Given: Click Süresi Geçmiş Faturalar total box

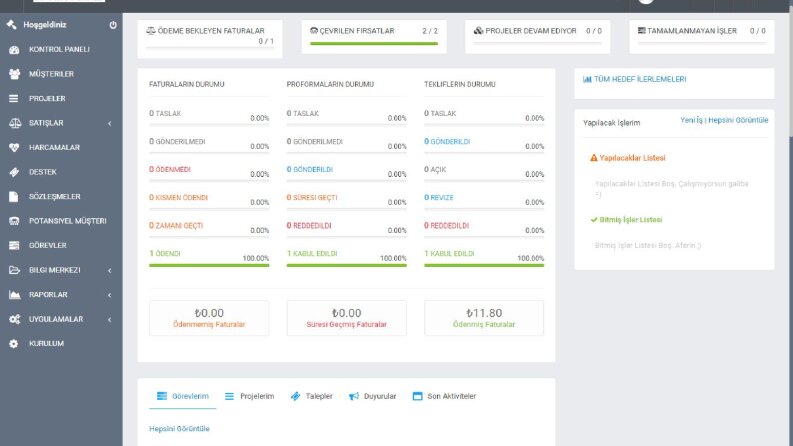Looking at the screenshot, I should [346, 318].
